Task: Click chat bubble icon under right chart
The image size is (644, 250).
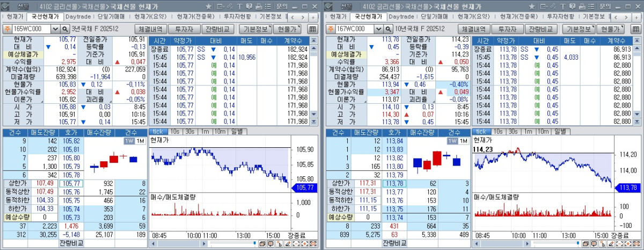Action: coord(594,244)
